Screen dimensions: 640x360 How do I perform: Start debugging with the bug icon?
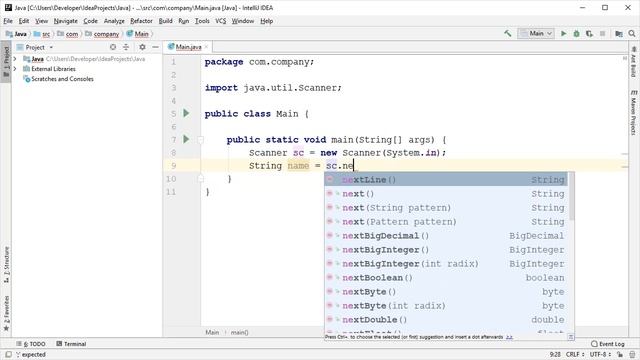pyautogui.click(x=576, y=33)
